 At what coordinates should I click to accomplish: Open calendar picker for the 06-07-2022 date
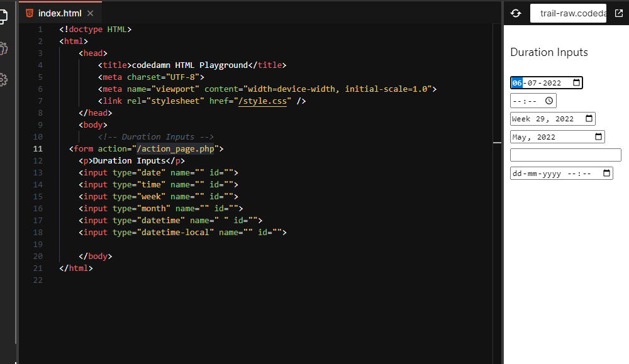click(576, 83)
